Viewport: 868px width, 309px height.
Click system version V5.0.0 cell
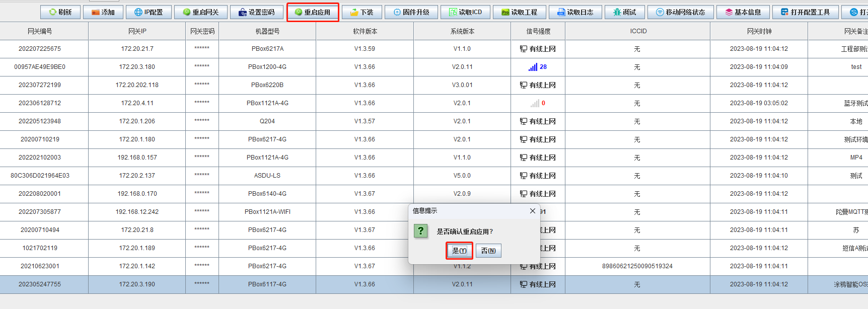point(462,176)
